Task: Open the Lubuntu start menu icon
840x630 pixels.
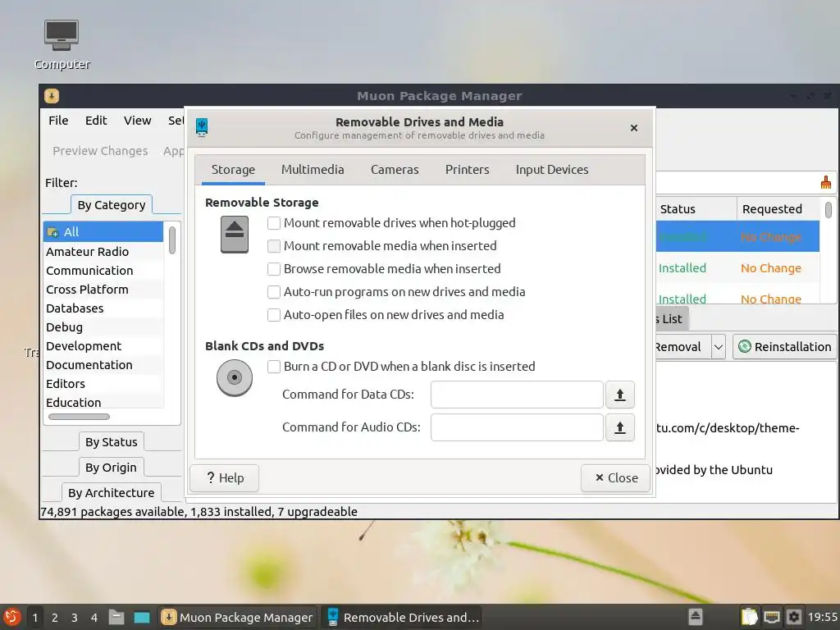Action: pos(11,617)
